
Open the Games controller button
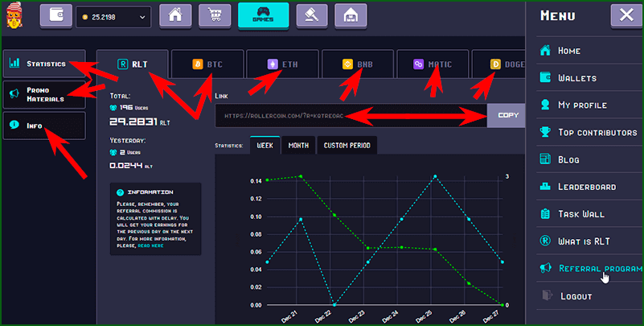263,15
